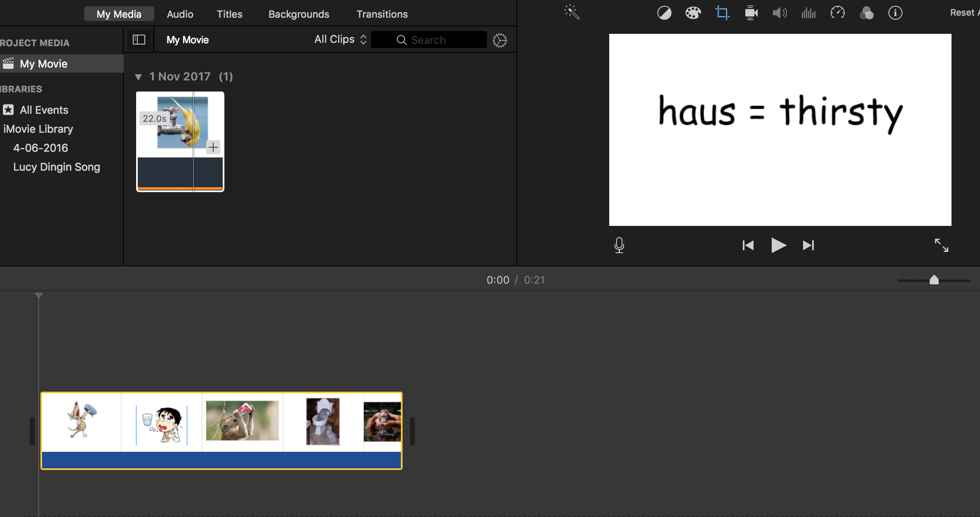Open the color balance tool
Image resolution: width=980 pixels, height=517 pixels.
tap(664, 13)
